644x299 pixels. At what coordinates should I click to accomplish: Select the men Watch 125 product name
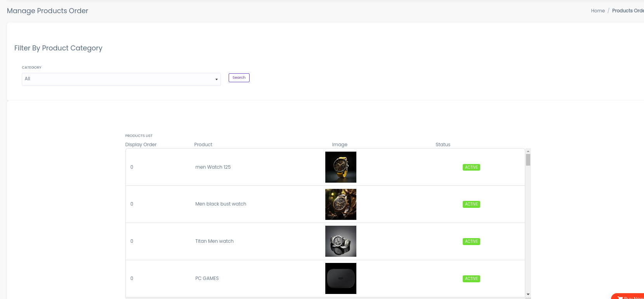tap(213, 167)
